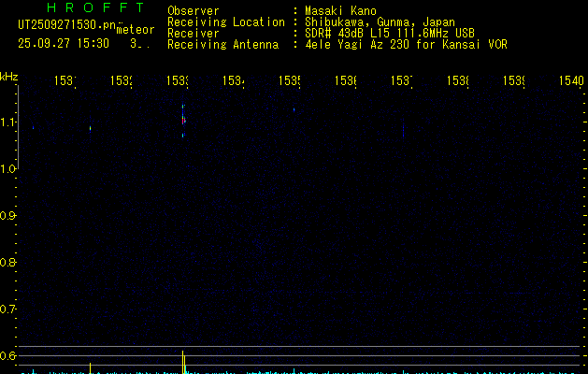This screenshot has height=374, width=588.
Task: Click the gray vertical scale bar beside 1.1
Action: (18, 127)
